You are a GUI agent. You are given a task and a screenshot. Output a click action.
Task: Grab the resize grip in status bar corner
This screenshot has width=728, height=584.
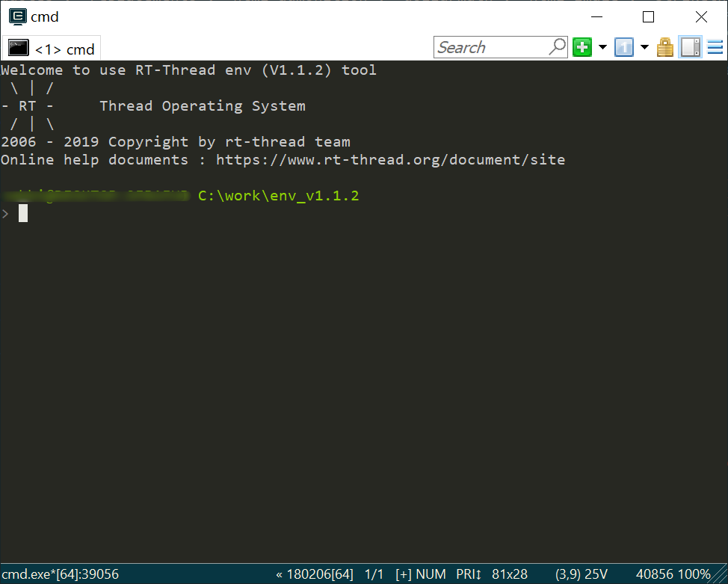(719, 576)
